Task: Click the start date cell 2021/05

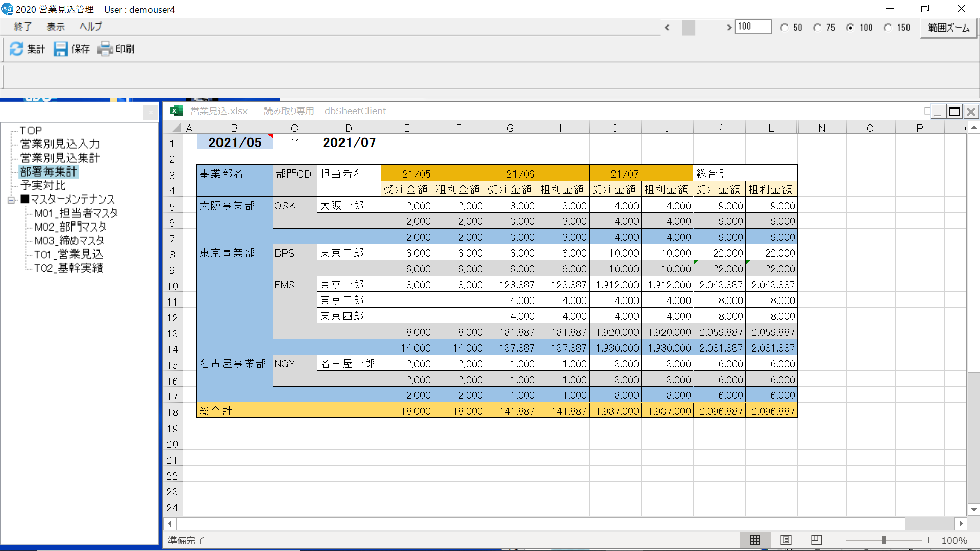Action: point(235,142)
